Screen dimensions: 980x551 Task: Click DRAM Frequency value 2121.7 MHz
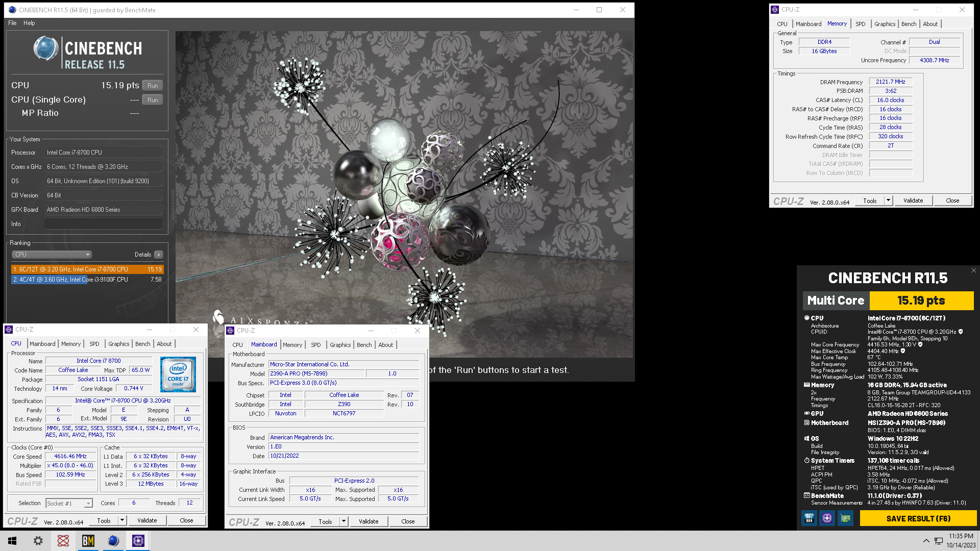click(x=890, y=82)
